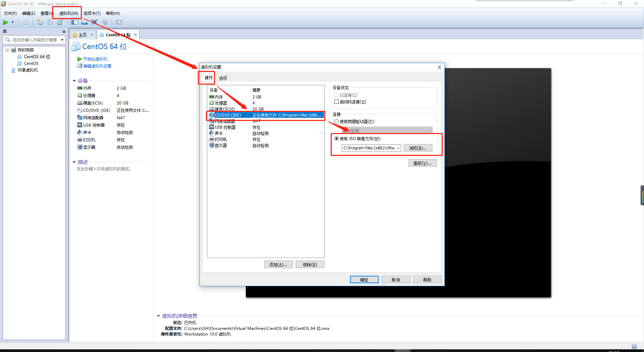Screen dimensions: 644x352
Task: Select CD/DVD (IDE) row in dialog list
Action: point(266,115)
